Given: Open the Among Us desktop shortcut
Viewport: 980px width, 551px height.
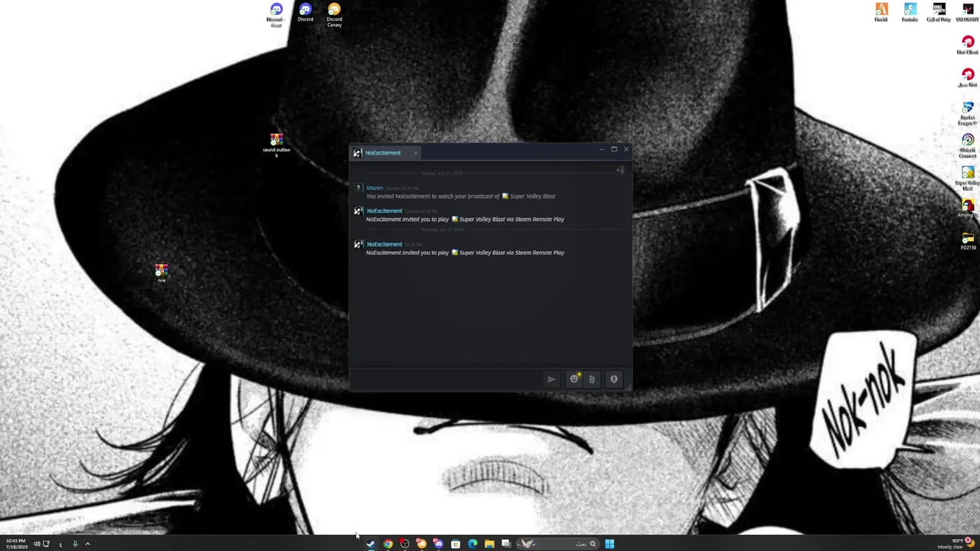Looking at the screenshot, I should click(x=968, y=208).
